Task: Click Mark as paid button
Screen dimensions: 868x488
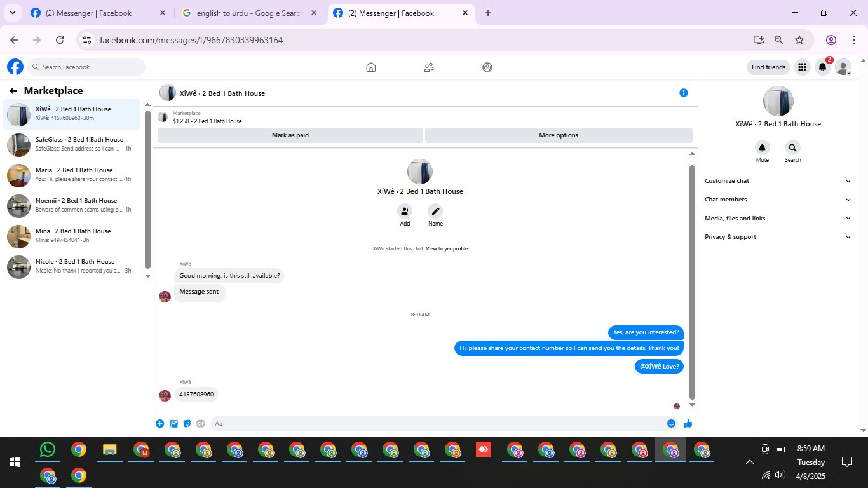Action: pos(290,135)
